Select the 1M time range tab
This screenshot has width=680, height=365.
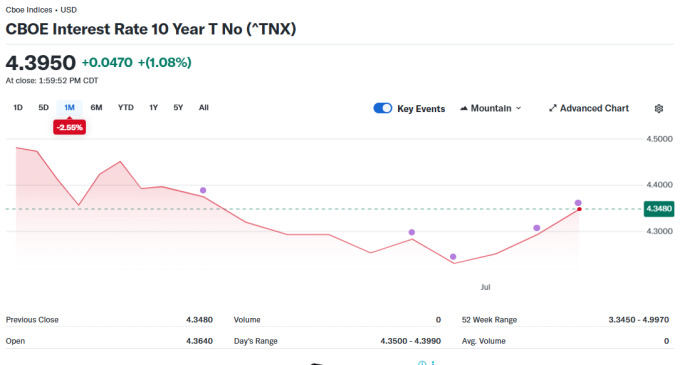(69, 108)
